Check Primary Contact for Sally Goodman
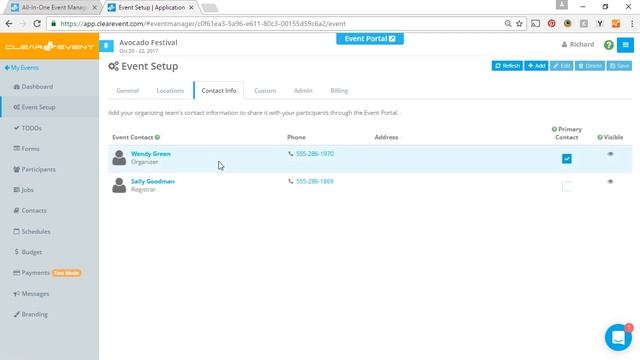The width and height of the screenshot is (640, 360). click(x=567, y=186)
